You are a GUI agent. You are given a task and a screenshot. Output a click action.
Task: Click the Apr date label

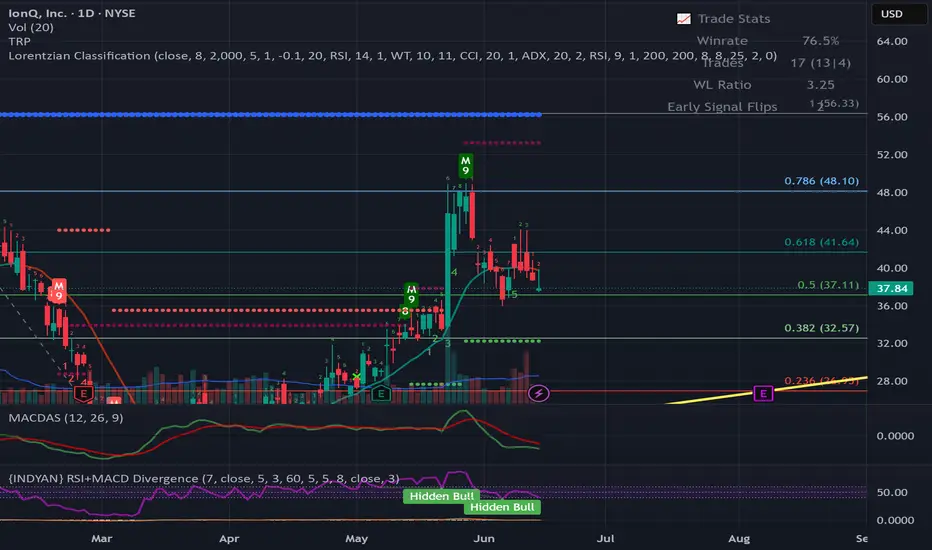click(x=229, y=539)
